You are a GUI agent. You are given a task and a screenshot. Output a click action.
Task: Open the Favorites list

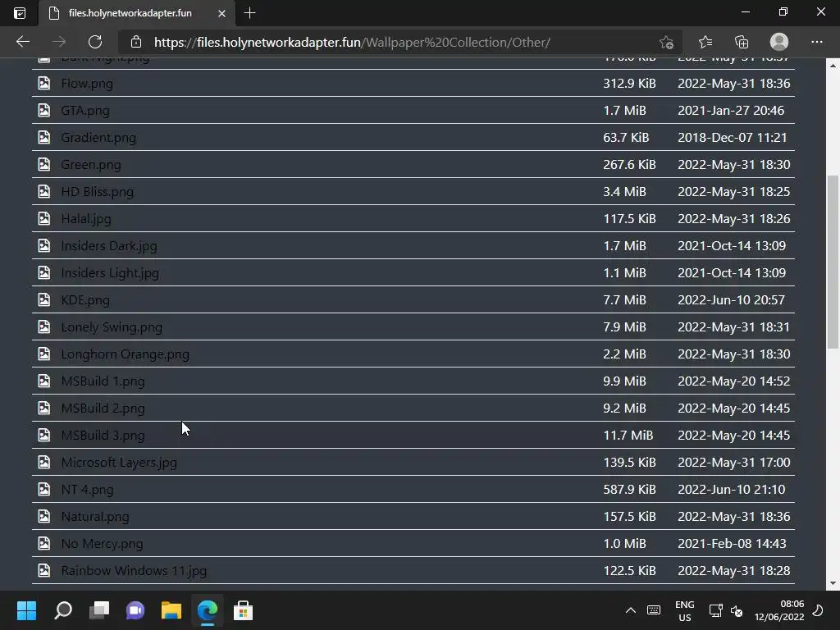tap(705, 42)
